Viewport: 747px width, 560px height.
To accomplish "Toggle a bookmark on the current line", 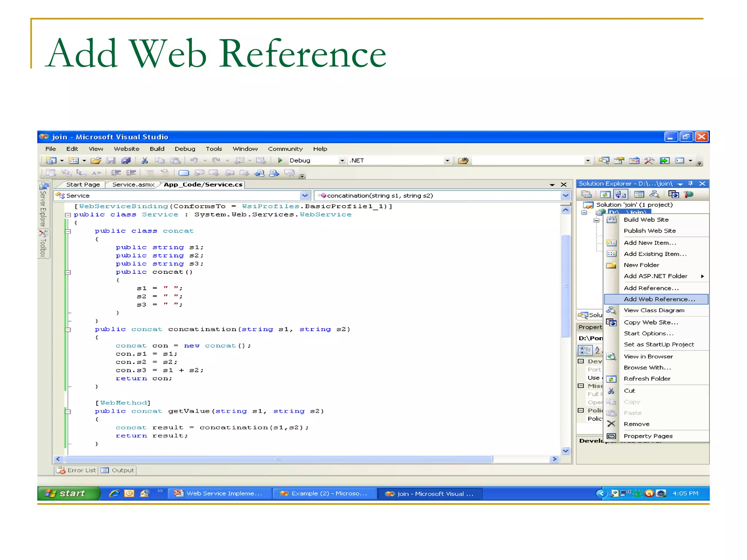I will click(184, 173).
